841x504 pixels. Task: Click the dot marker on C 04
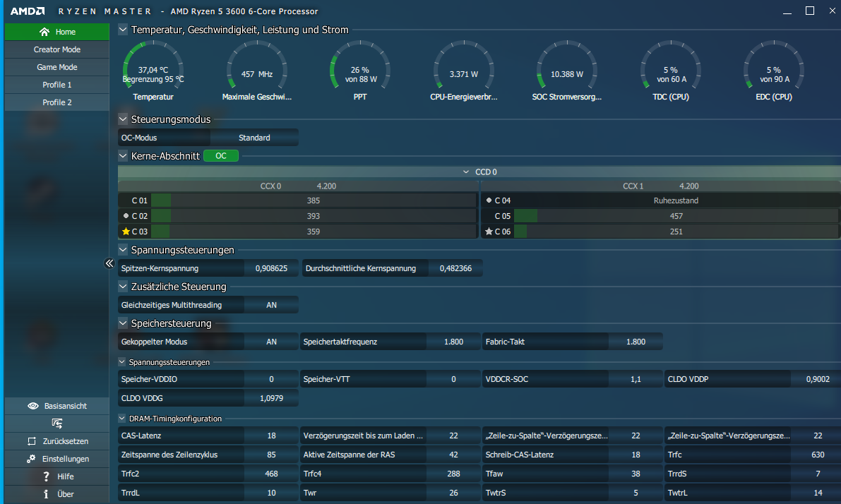(x=489, y=200)
